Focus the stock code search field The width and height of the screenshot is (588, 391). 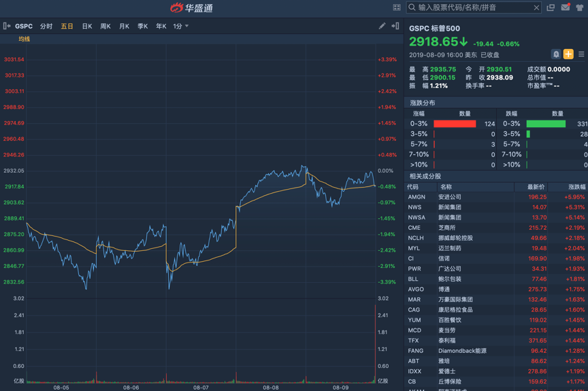pyautogui.click(x=474, y=7)
